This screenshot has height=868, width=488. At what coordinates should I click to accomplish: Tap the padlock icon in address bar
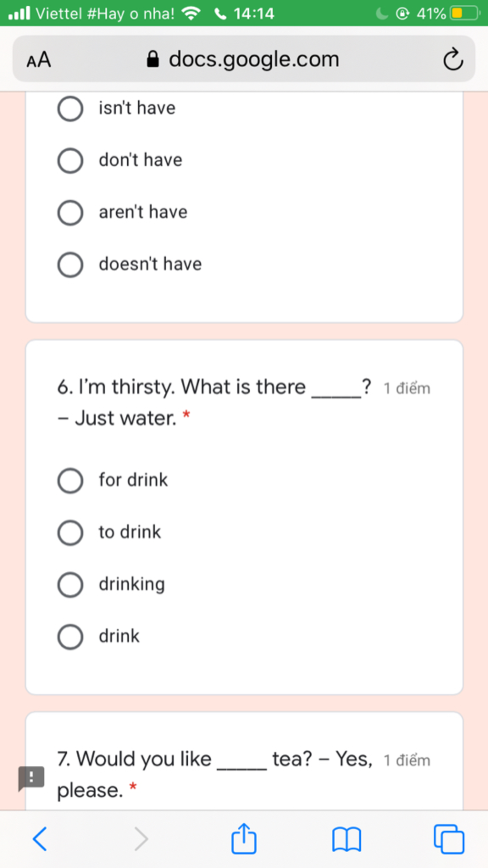click(x=152, y=59)
